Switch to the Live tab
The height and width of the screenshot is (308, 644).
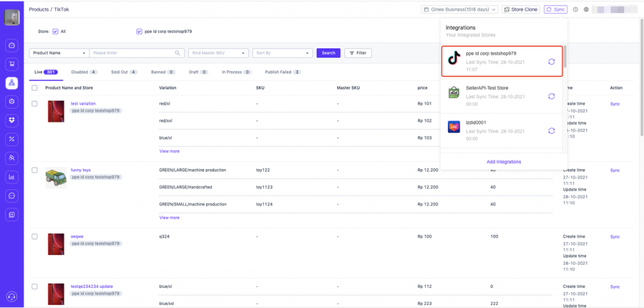pyautogui.click(x=45, y=72)
